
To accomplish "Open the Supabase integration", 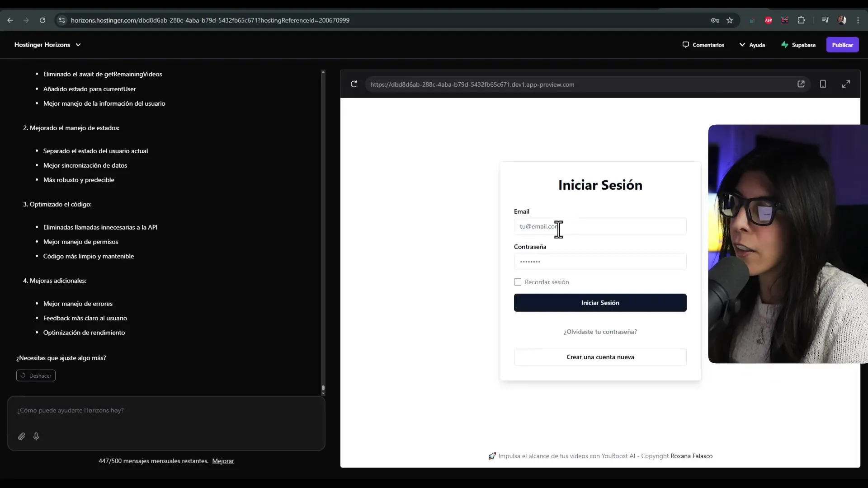I will coord(798,45).
